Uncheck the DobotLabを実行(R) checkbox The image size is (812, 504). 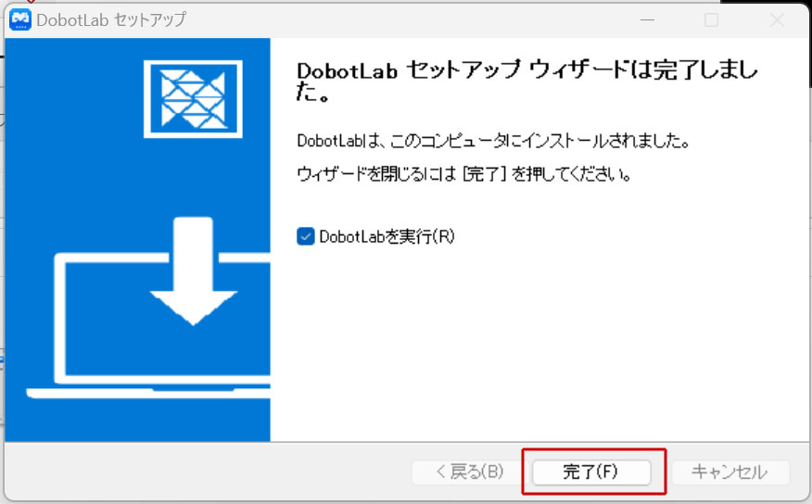[305, 236]
